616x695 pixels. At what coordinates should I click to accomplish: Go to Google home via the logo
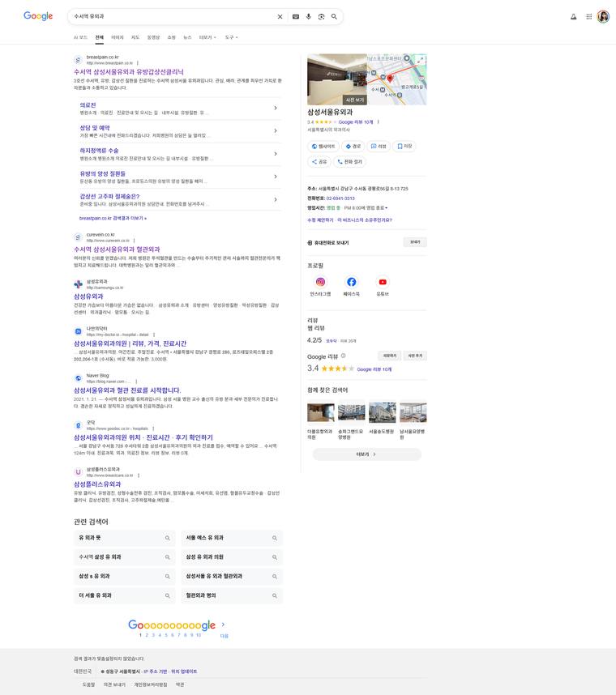point(38,16)
